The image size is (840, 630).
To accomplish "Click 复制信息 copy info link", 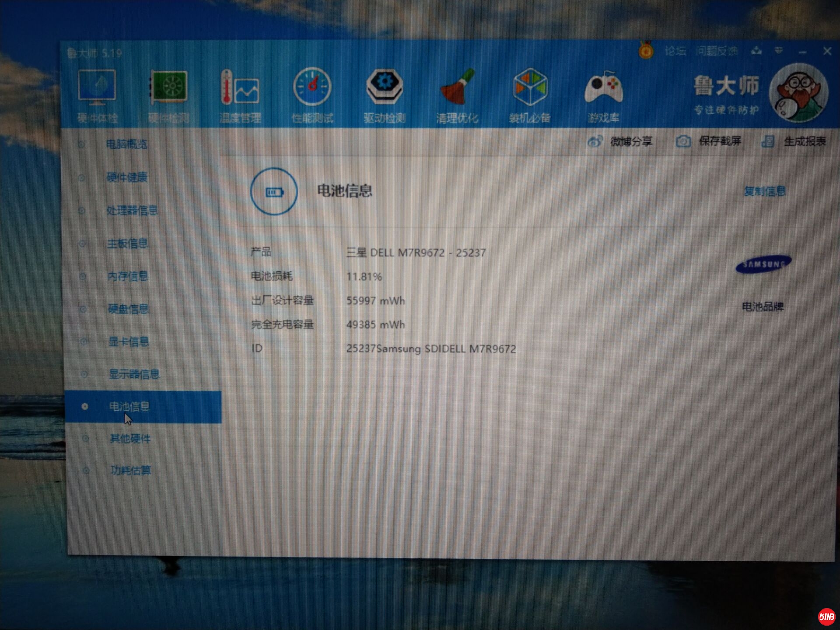I will (764, 191).
